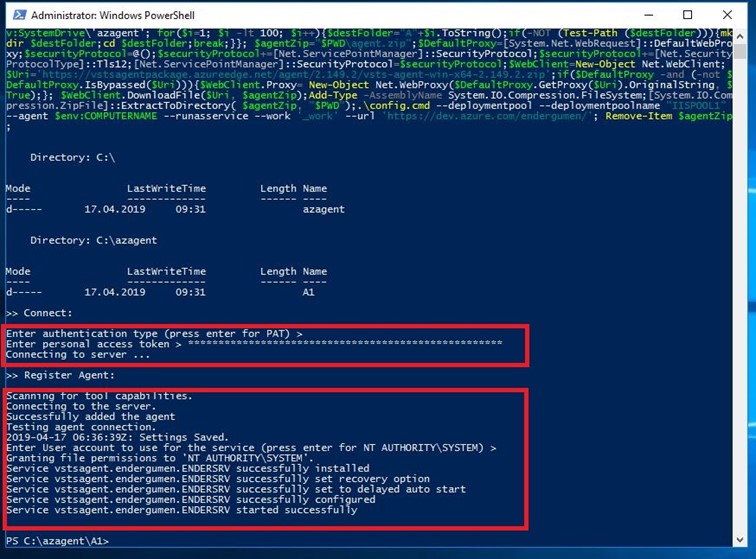Image resolution: width=756 pixels, height=559 pixels.
Task: Click 'Connecting to server ...' line
Action: [78, 354]
